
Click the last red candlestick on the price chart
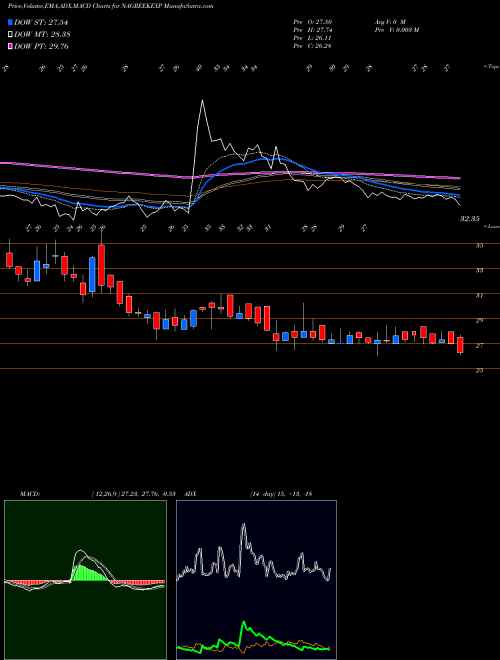pyautogui.click(x=460, y=345)
